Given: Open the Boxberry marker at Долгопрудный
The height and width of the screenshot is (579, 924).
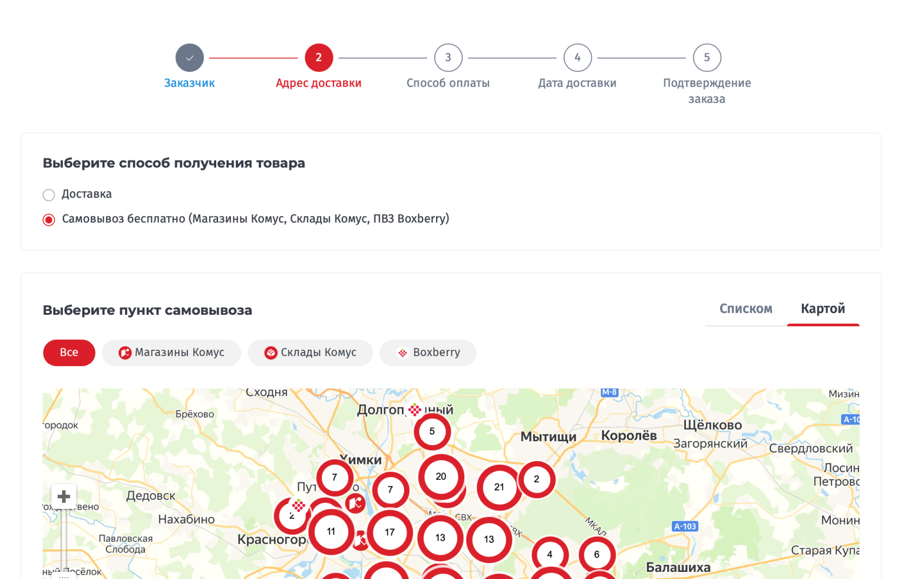Looking at the screenshot, I should [415, 409].
